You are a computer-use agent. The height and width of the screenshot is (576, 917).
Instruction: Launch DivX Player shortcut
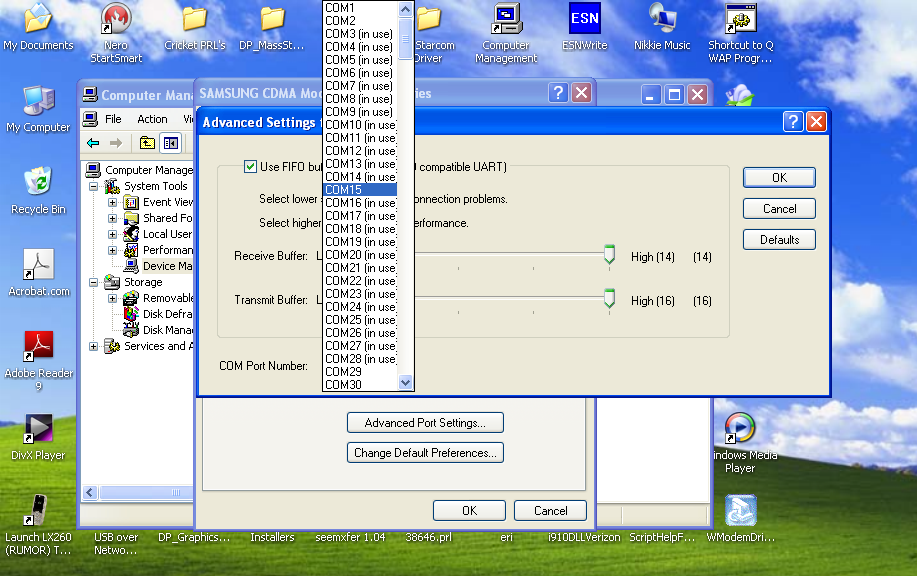[x=38, y=437]
